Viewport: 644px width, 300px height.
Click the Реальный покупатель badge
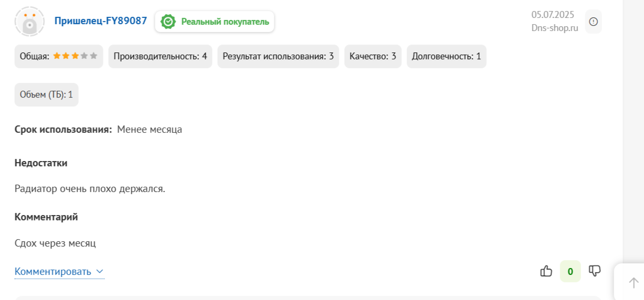[x=214, y=22]
